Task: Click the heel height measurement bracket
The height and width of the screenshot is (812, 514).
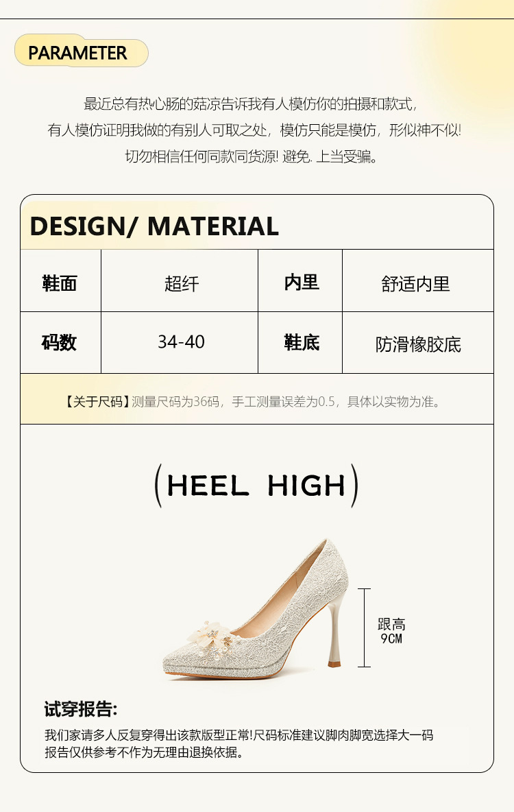Action: 365,628
